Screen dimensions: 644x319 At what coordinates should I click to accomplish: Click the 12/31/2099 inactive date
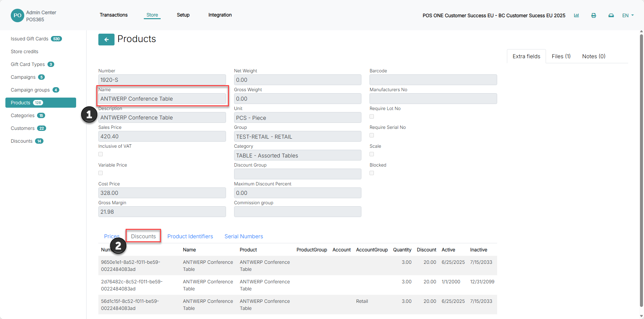[x=482, y=282]
